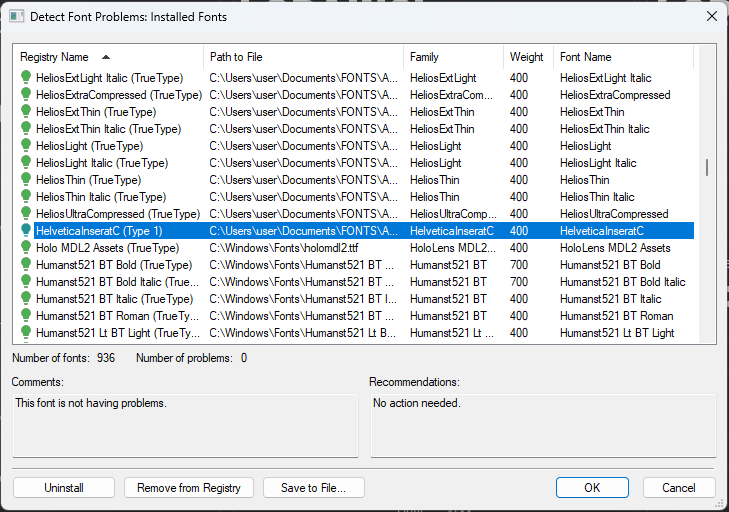This screenshot has height=512, width=729.
Task: Click the bulb icon beside HelveticaInseratC (Type 1)
Action: point(26,231)
